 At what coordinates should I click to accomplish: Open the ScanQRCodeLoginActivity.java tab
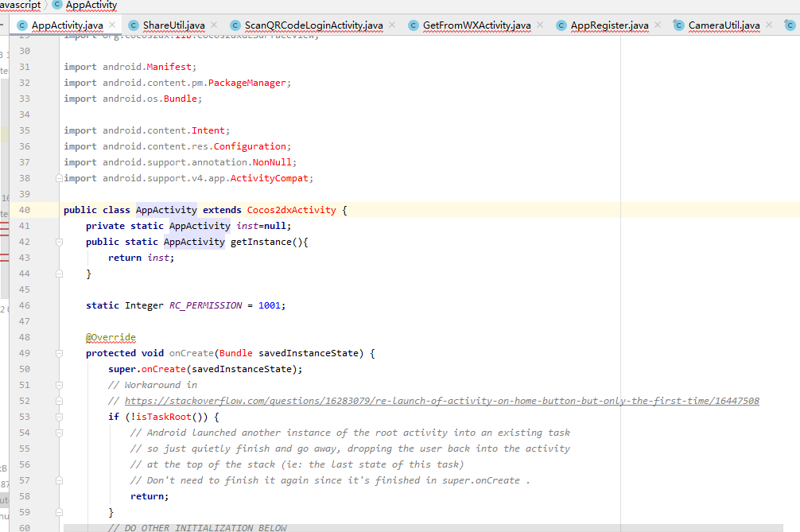coord(313,25)
